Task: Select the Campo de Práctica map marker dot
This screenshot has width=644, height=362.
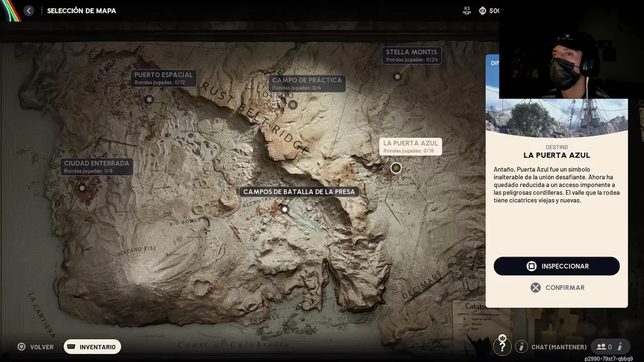Action: pos(293,105)
